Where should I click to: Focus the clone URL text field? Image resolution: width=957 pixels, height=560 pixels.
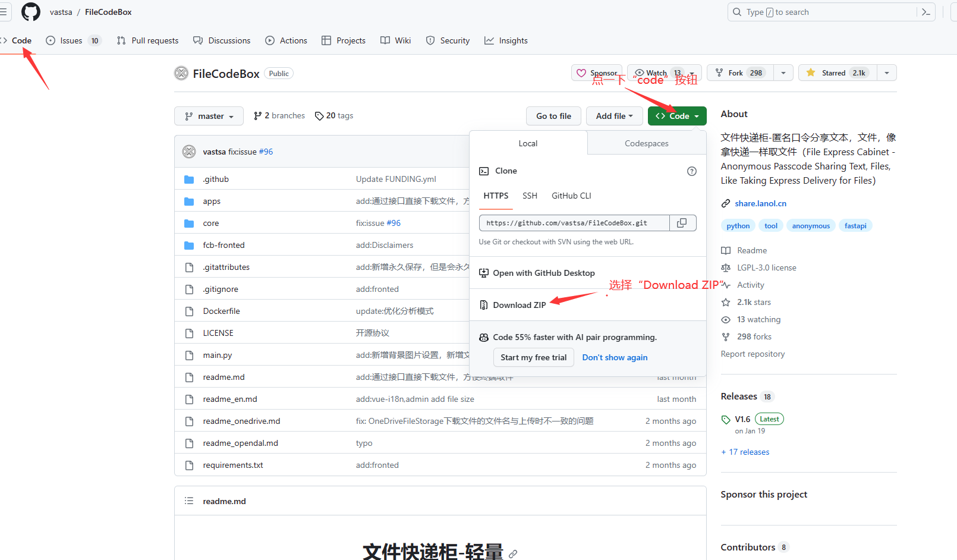tap(574, 223)
